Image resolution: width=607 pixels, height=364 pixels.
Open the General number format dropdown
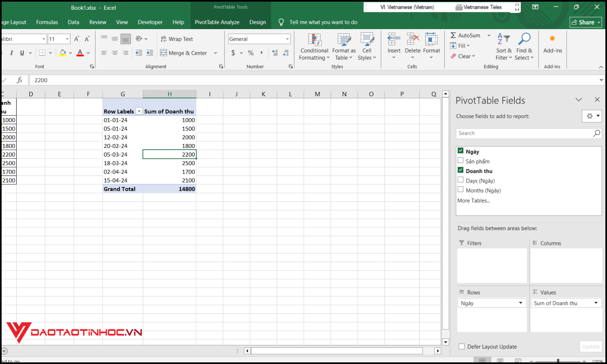click(288, 39)
